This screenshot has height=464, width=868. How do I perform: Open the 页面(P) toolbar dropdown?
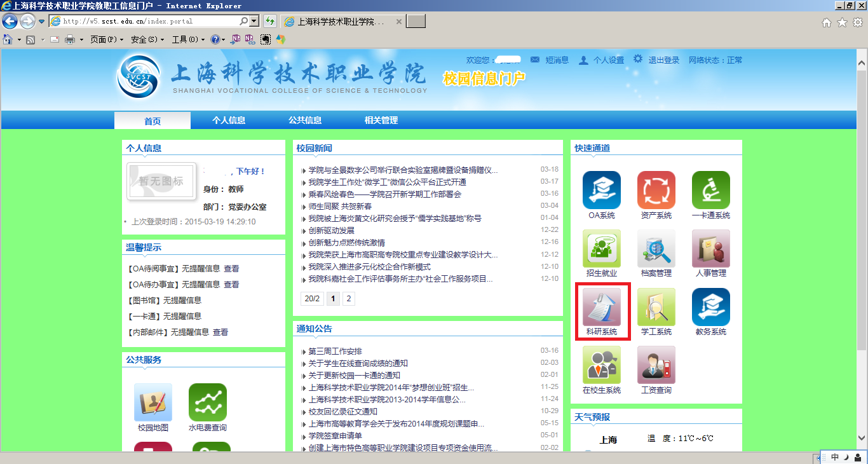pos(106,39)
